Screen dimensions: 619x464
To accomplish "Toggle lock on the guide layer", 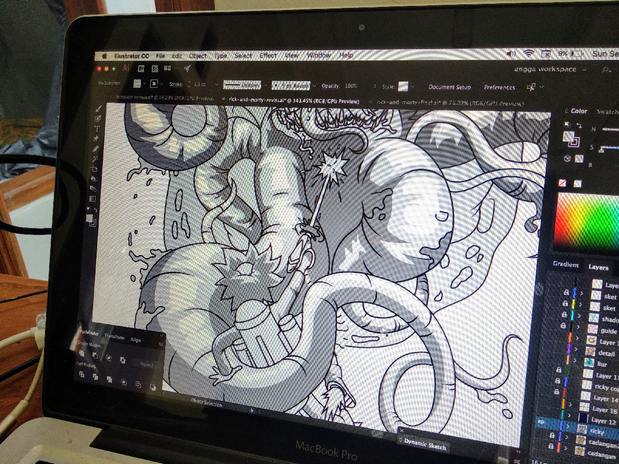I will click(x=563, y=325).
